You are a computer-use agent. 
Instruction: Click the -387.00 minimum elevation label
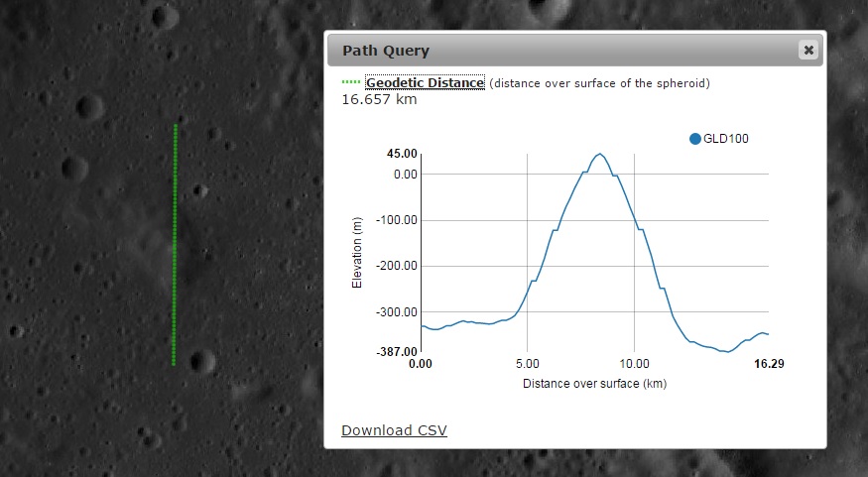coord(398,351)
